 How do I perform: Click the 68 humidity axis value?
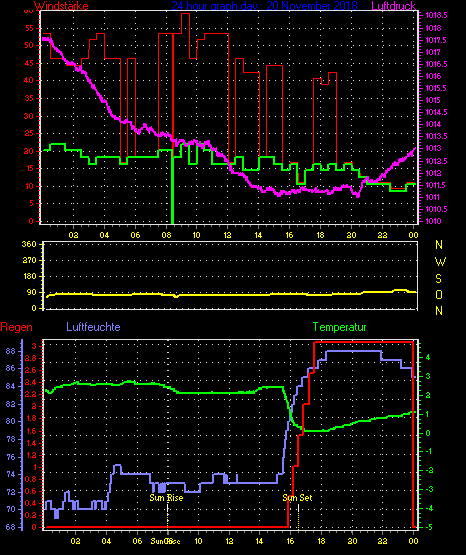tap(11, 527)
